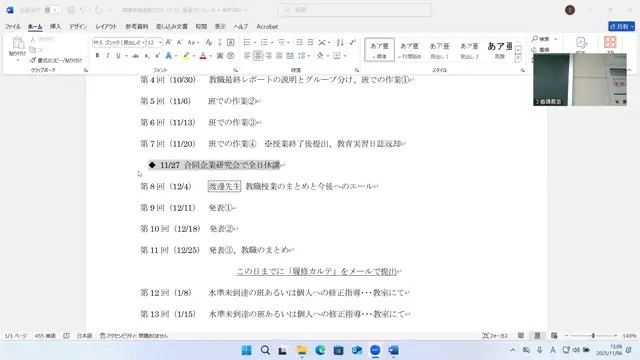This screenshot has height=360, width=640.
Task: Open the ファイル tab
Action: click(13, 27)
